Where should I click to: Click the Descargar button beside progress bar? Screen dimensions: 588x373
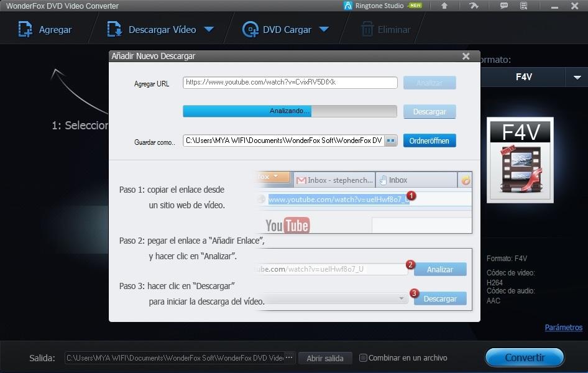(x=430, y=112)
